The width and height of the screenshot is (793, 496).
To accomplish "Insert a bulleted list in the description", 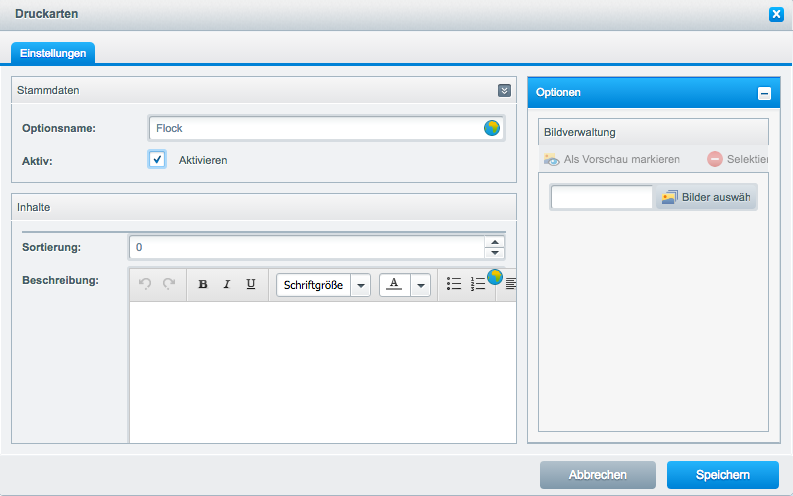I will (x=454, y=285).
